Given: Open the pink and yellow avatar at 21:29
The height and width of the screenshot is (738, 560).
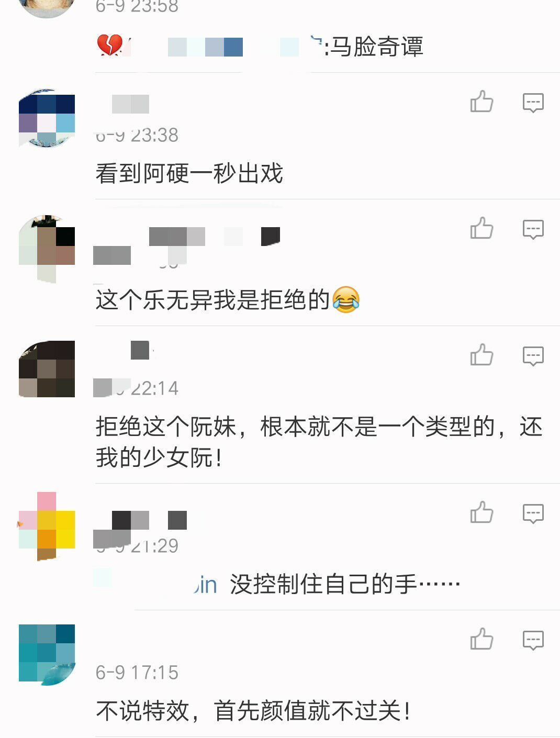Looking at the screenshot, I should pyautogui.click(x=47, y=526).
